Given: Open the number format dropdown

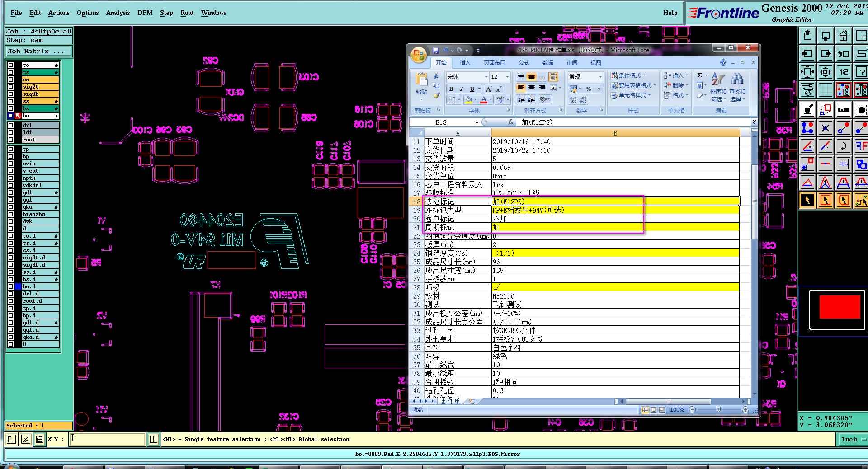Looking at the screenshot, I should click(x=600, y=77).
